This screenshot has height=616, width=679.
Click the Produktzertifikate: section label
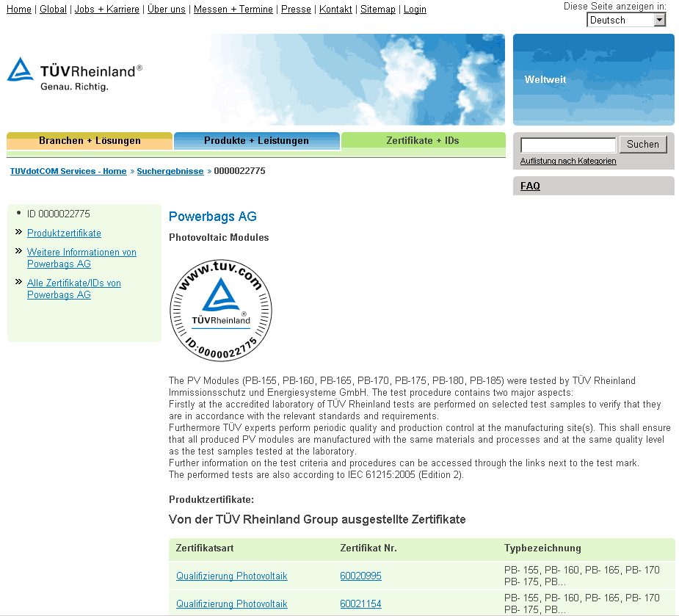pyautogui.click(x=211, y=499)
